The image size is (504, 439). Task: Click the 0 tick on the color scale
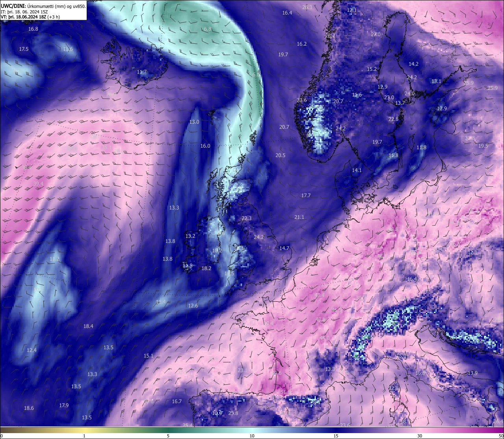[x=1, y=436]
